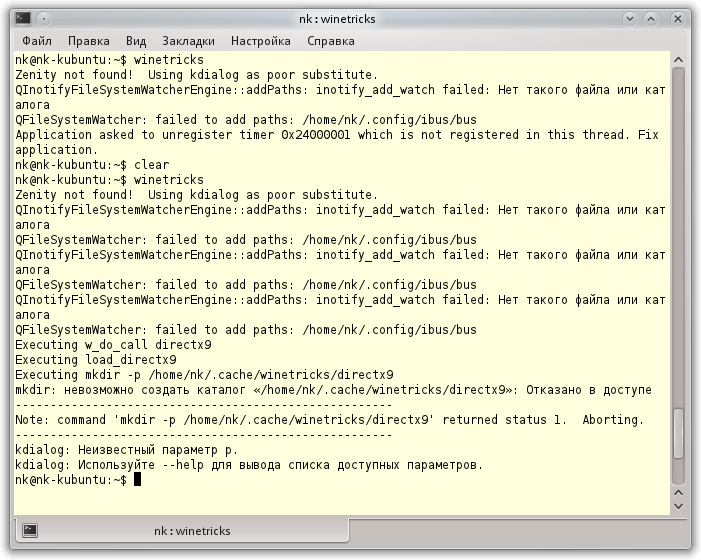Minimize the Konsole window
The height and width of the screenshot is (560, 701).
pos(630,19)
